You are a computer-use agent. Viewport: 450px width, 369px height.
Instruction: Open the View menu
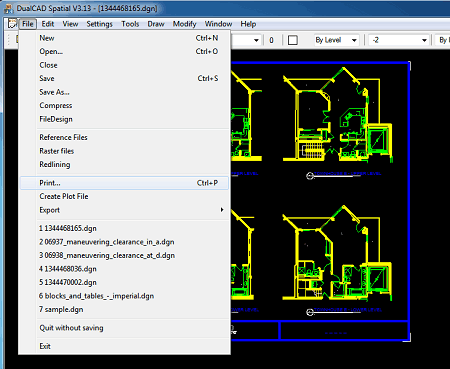point(70,24)
